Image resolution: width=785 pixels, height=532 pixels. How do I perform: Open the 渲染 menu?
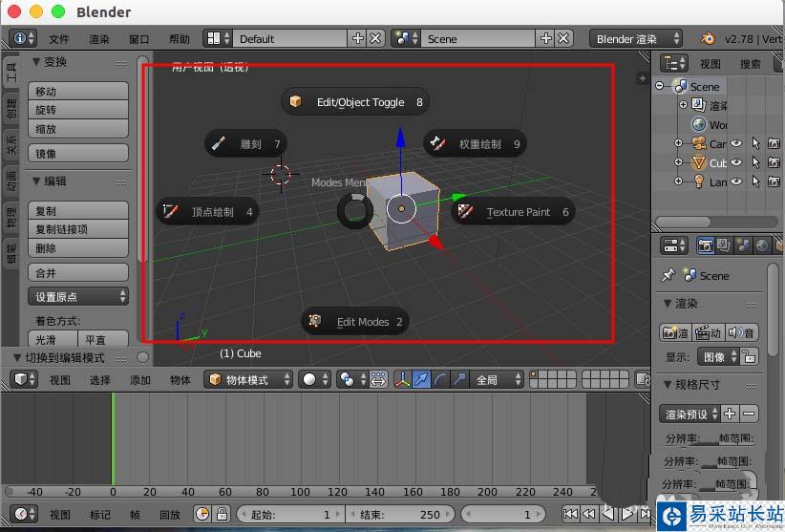tap(98, 39)
